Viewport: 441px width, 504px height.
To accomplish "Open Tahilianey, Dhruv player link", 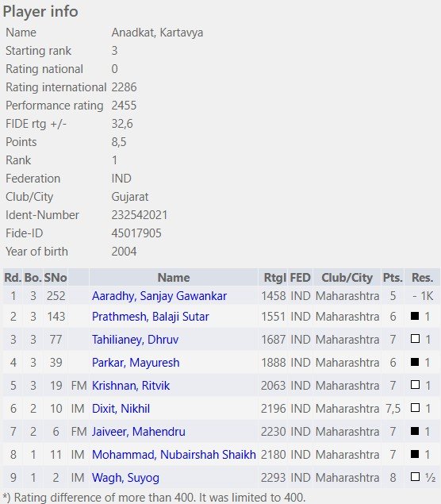I will coord(135,340).
